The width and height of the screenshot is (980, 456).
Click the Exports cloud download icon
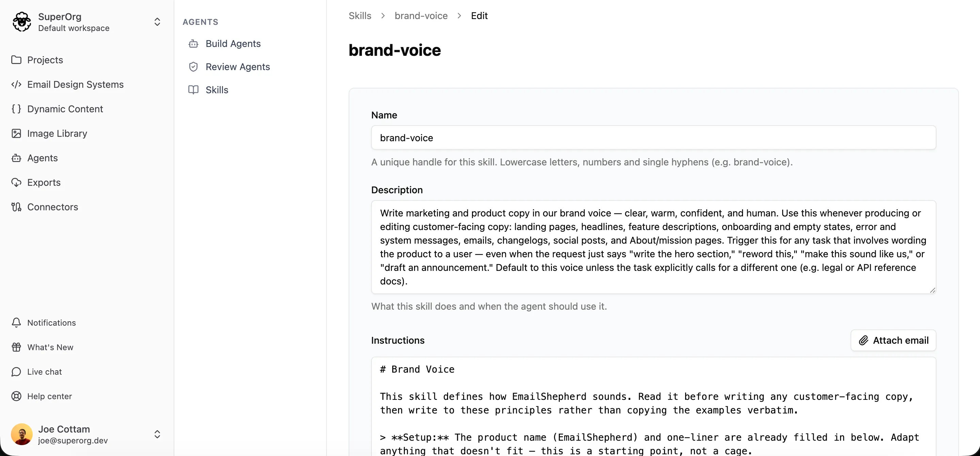16,182
